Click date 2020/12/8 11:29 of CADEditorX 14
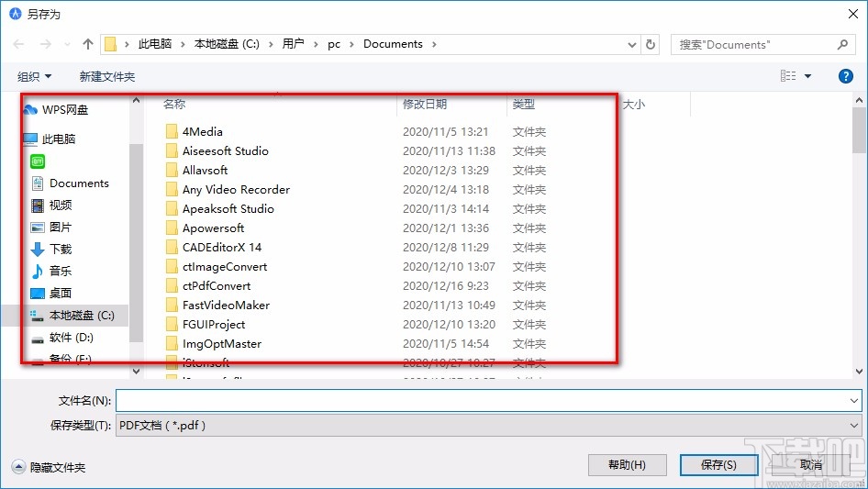Viewport: 868px width, 489px height. 446,247
